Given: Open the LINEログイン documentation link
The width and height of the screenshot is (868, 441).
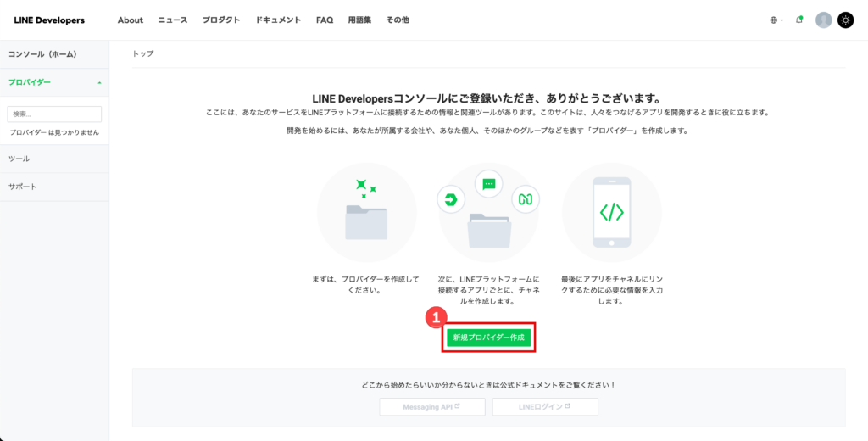Looking at the screenshot, I should click(544, 407).
